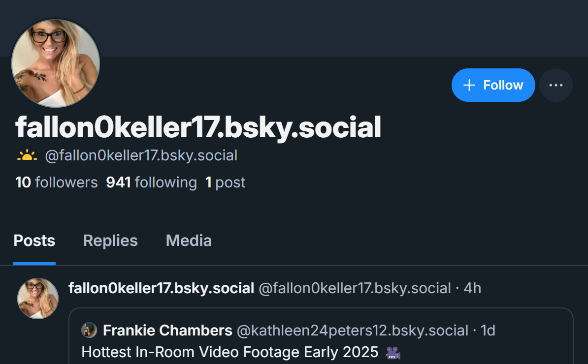Open the large profile avatar photo
Viewport: 588px width, 364px height.
point(56,63)
